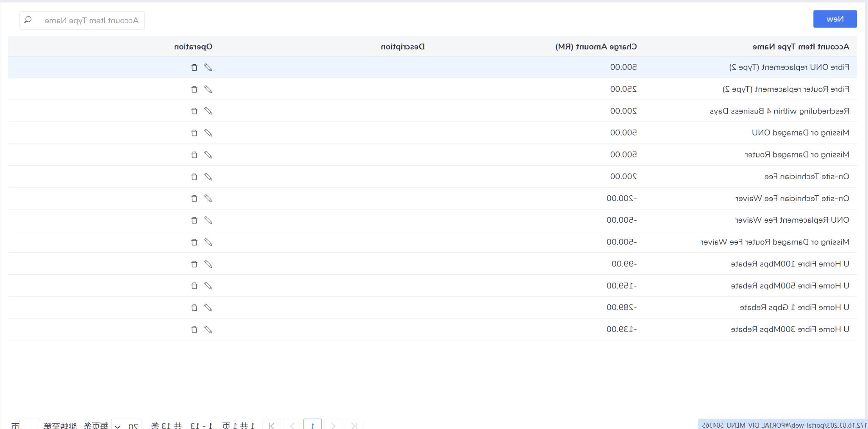Edit the Fibre Router replacement (Type 2) row
This screenshot has width=868, height=429.
point(208,89)
